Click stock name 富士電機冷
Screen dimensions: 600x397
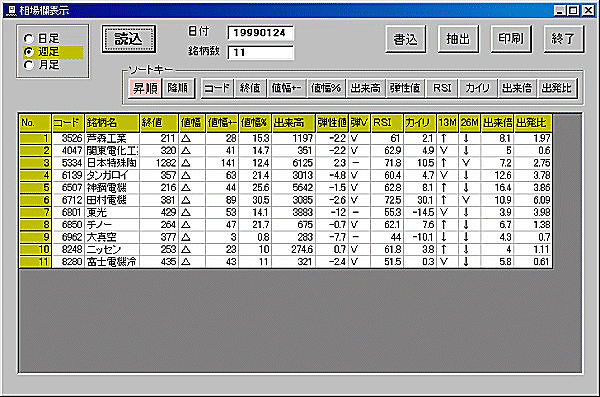click(112, 262)
